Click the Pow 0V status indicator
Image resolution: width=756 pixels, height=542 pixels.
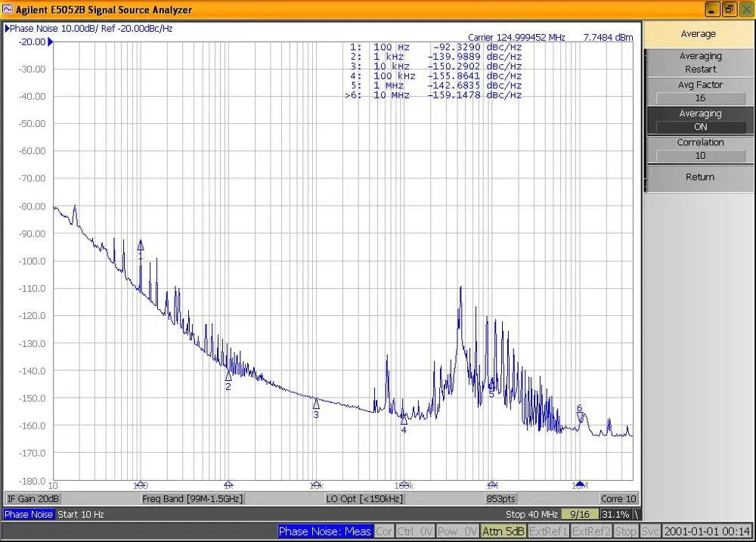coord(457,531)
